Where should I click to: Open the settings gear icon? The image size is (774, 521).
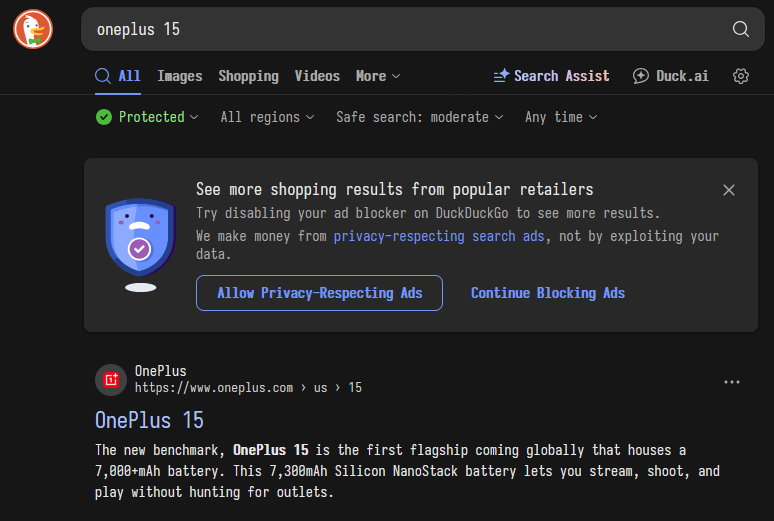pyautogui.click(x=740, y=76)
